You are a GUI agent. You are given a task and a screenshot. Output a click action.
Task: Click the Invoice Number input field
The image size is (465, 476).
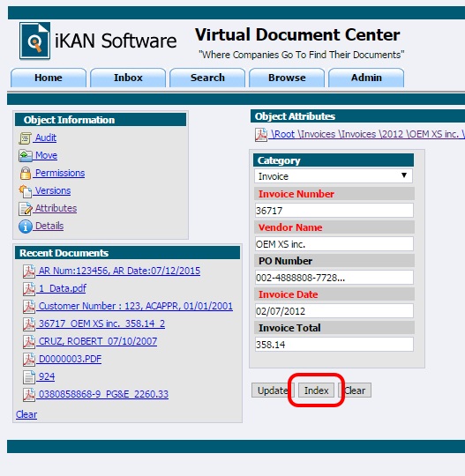coord(334,211)
